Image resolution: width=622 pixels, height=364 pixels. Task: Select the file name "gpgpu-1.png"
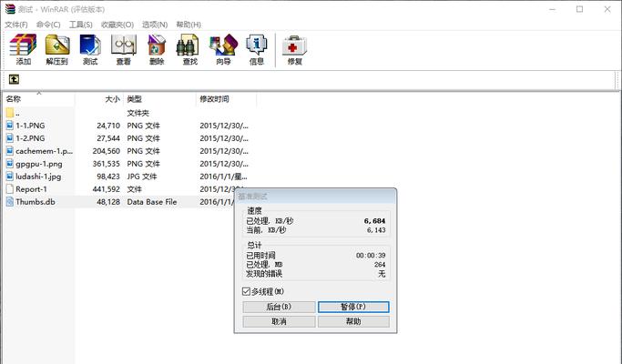[39, 164]
